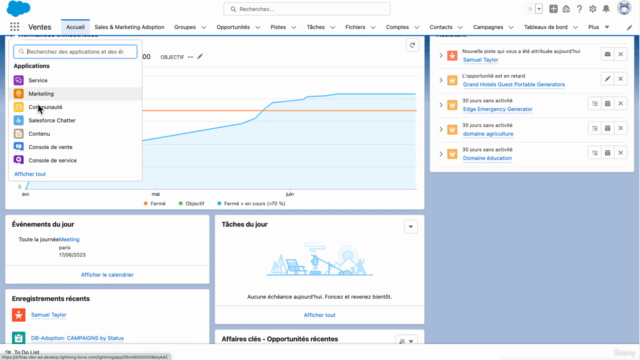Open the domaine agriculture link
The height and width of the screenshot is (360, 640).
[488, 134]
